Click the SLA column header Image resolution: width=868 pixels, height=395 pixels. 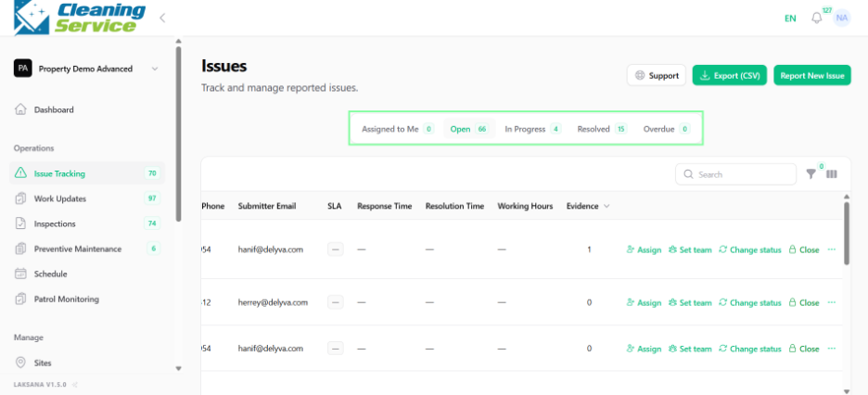[335, 206]
